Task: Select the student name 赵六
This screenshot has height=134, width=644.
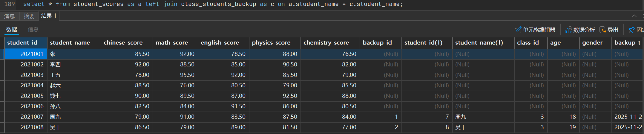Action: [74, 86]
